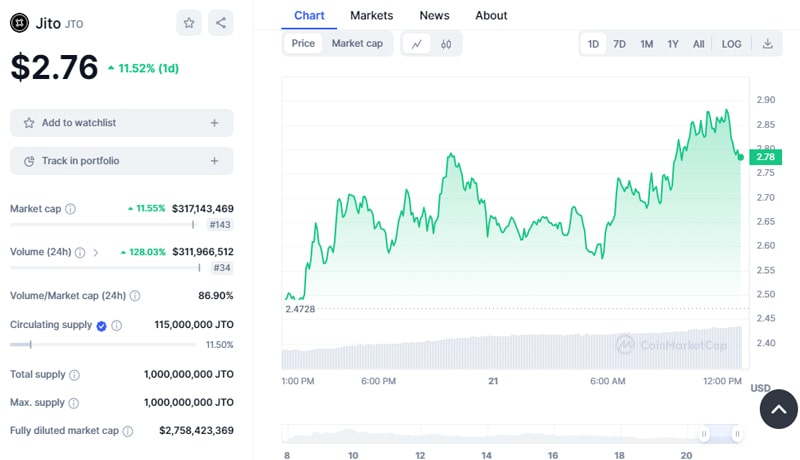The width and height of the screenshot is (800, 460).
Task: Click the Circulating supply info icon
Action: click(116, 326)
